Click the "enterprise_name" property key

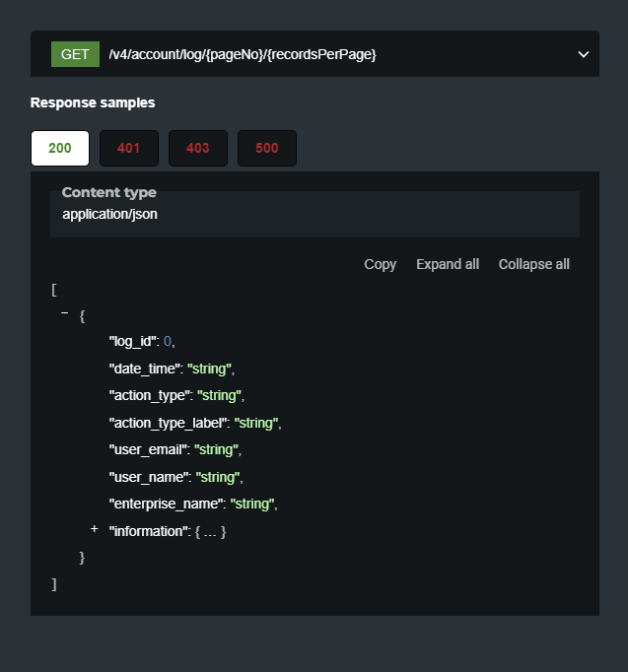click(166, 504)
